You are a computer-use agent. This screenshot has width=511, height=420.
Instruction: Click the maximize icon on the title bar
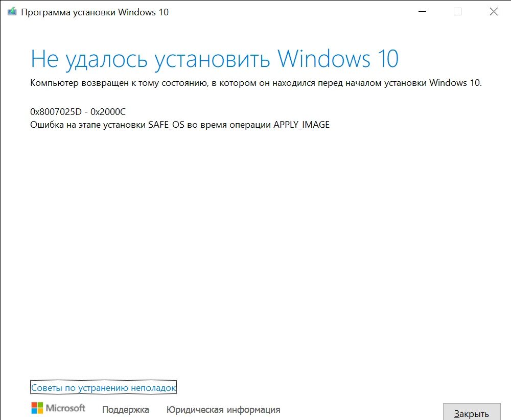coord(456,11)
